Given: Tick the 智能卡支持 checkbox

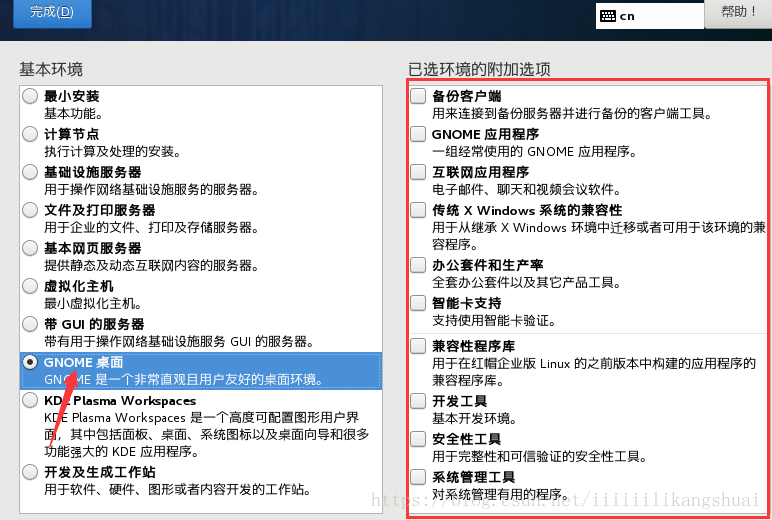Looking at the screenshot, I should [x=418, y=303].
